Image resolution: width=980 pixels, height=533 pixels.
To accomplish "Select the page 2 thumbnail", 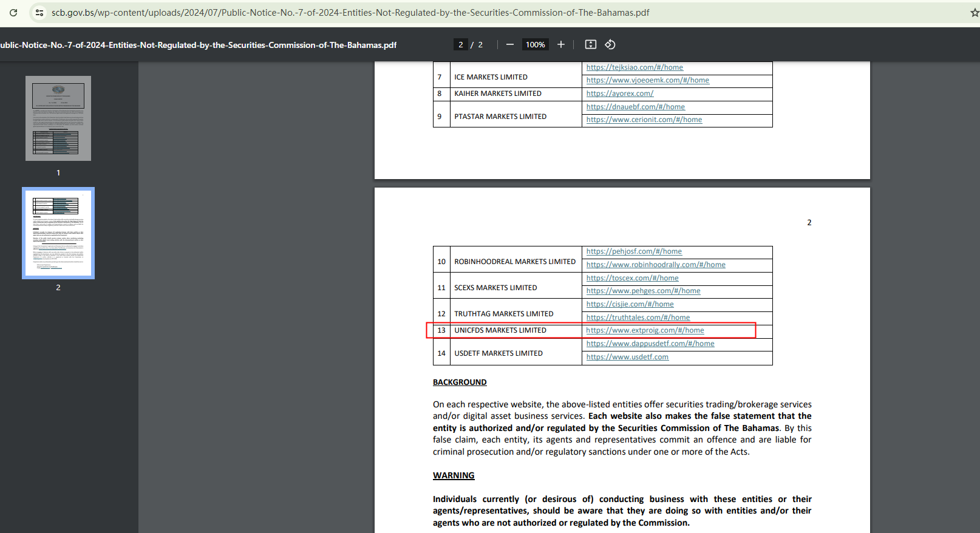I will click(x=58, y=233).
